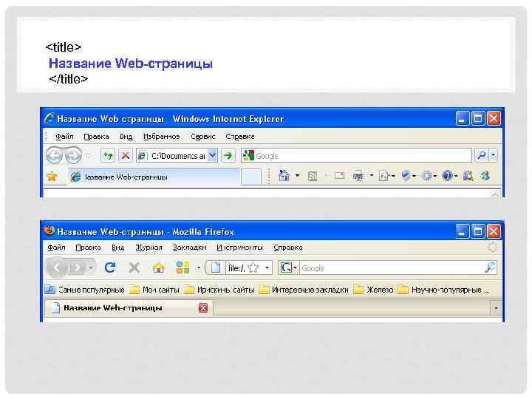Click the blue Help icon in Internet Explorer

click(447, 175)
